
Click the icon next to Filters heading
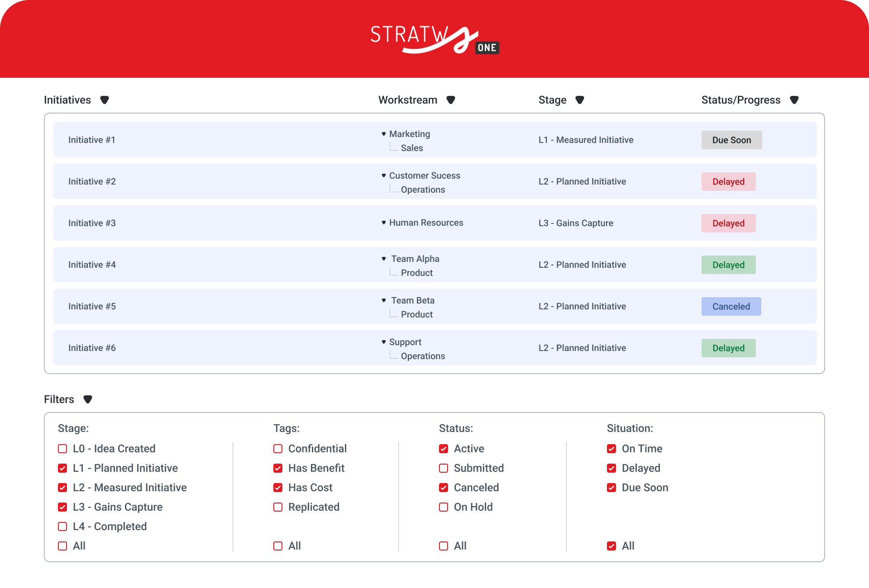tap(88, 399)
